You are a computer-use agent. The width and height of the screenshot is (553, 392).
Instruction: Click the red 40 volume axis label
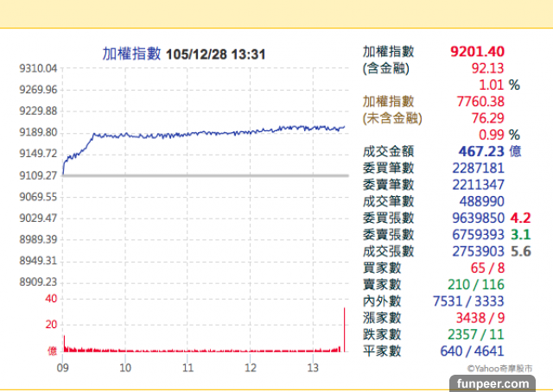51,299
